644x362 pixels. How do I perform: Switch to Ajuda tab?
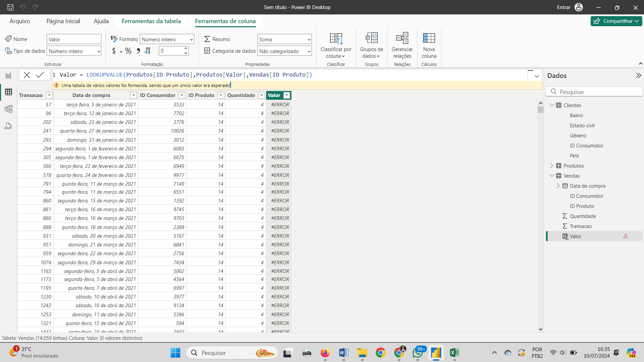tap(101, 21)
